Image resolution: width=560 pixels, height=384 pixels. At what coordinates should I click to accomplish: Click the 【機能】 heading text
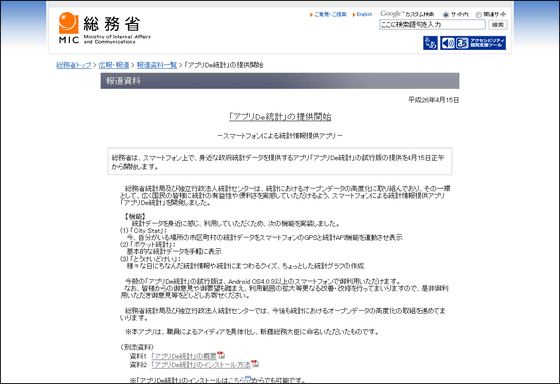[135, 216]
